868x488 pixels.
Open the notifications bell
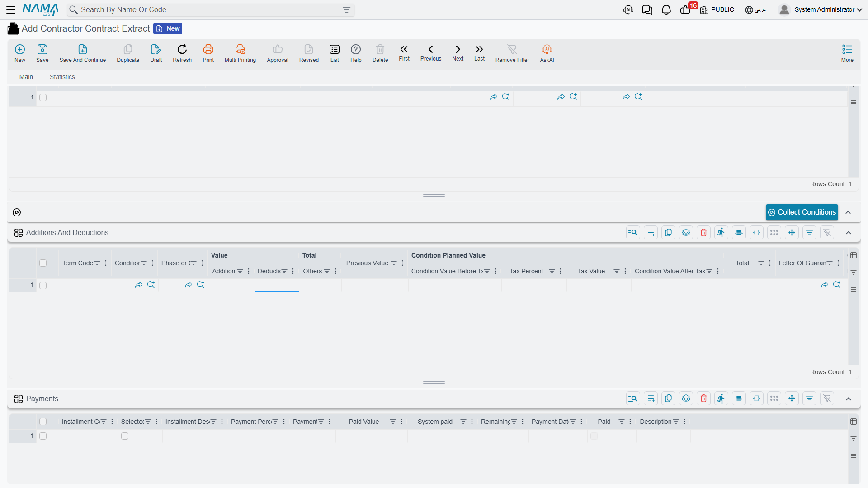click(666, 10)
